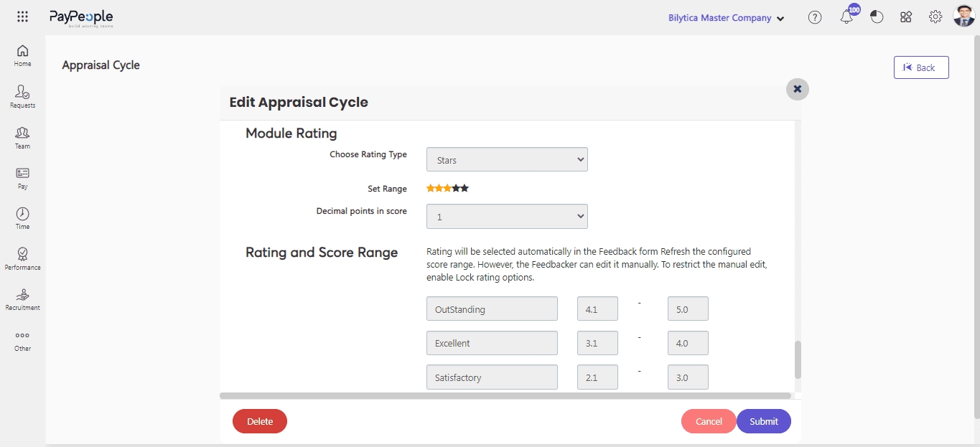Expand the Bilytica Master Company dropdown
Screen dimensions: 980x447
(x=726, y=17)
